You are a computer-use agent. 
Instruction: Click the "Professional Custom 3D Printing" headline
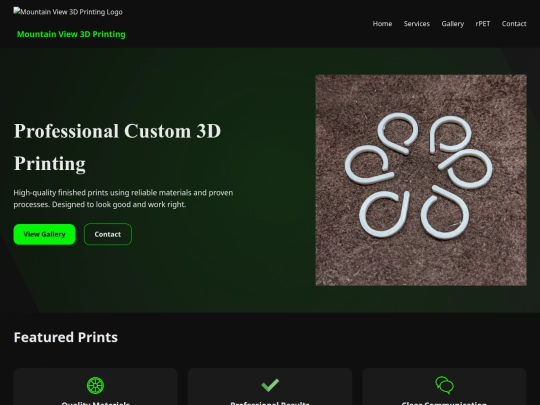[117, 147]
